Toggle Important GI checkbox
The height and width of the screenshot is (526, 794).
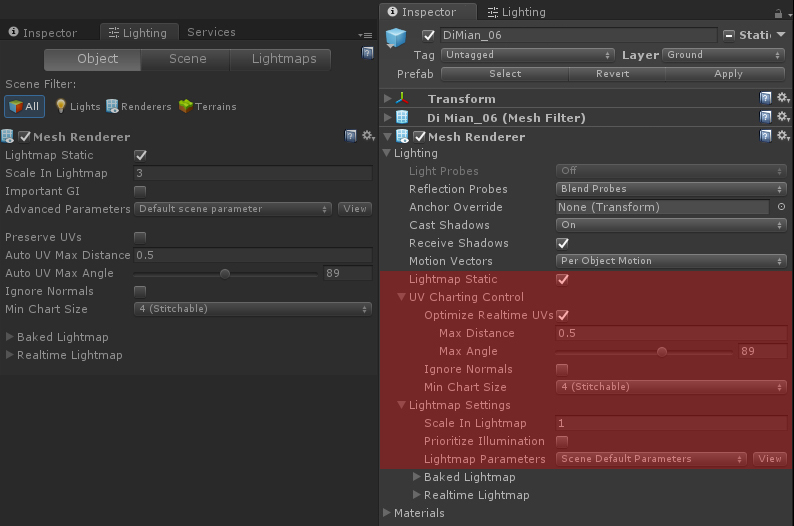(x=140, y=191)
